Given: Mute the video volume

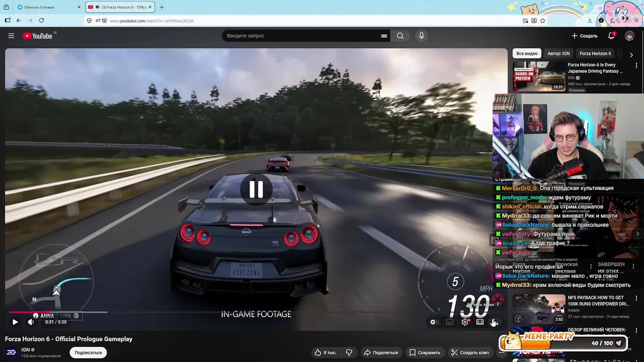Looking at the screenshot, I should tap(31, 322).
